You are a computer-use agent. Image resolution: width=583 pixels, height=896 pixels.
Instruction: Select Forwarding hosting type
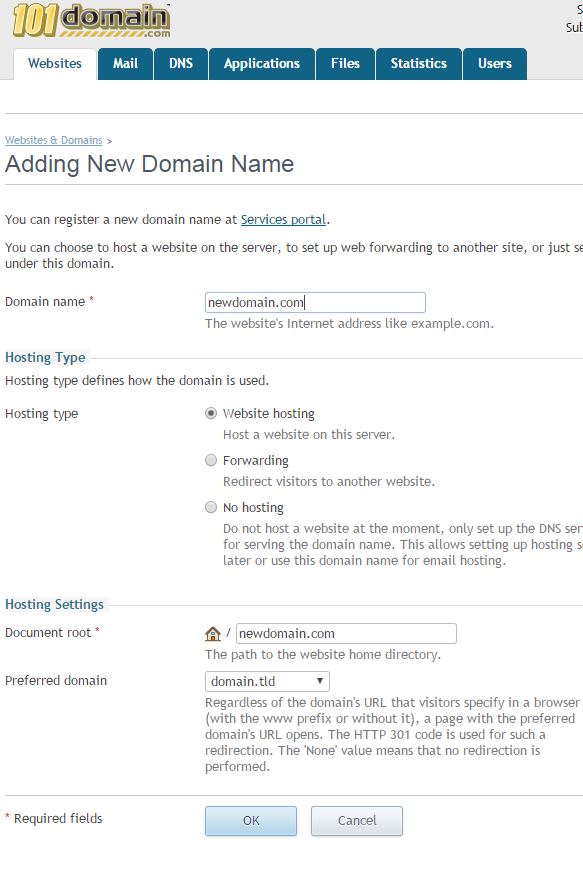coord(211,460)
